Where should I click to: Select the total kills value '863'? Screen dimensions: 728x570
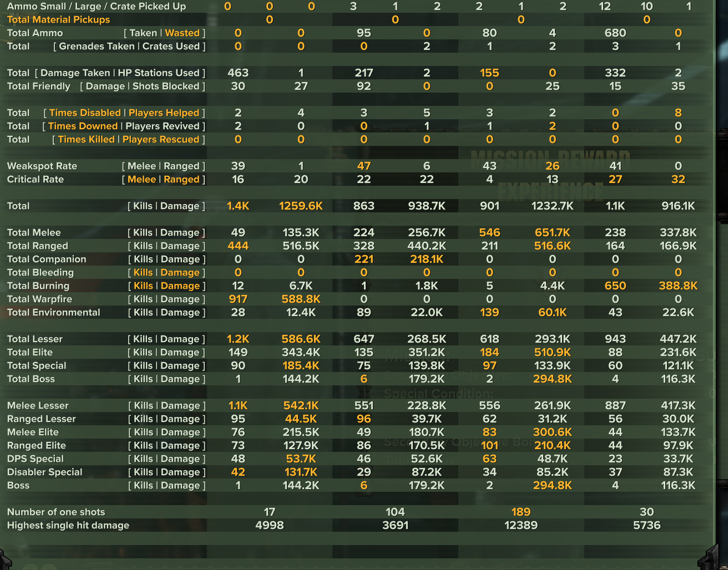pos(363,206)
